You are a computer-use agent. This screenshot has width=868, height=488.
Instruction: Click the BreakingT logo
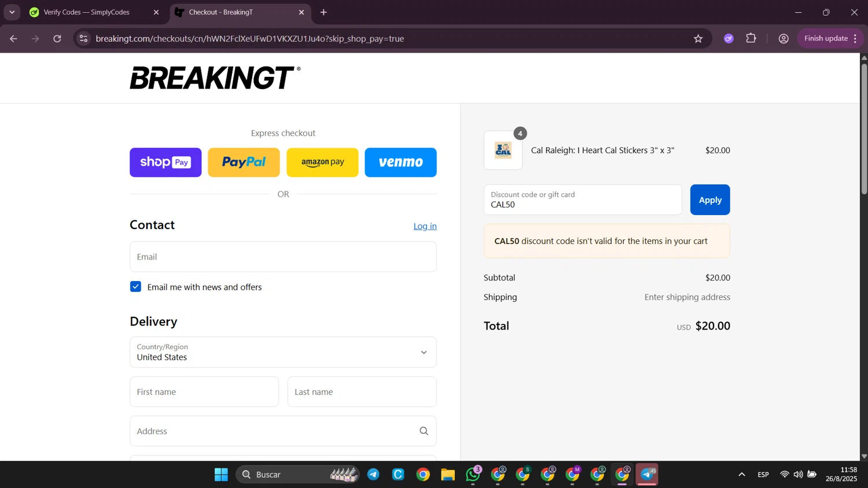215,77
